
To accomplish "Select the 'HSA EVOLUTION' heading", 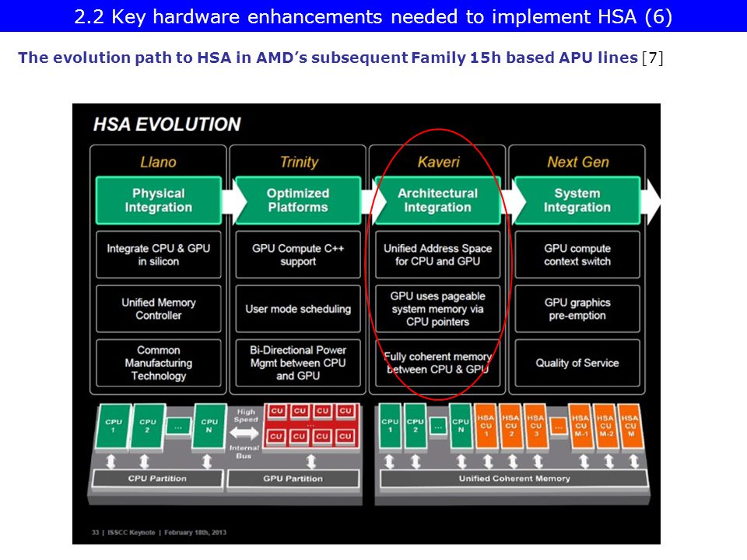I will click(167, 124).
